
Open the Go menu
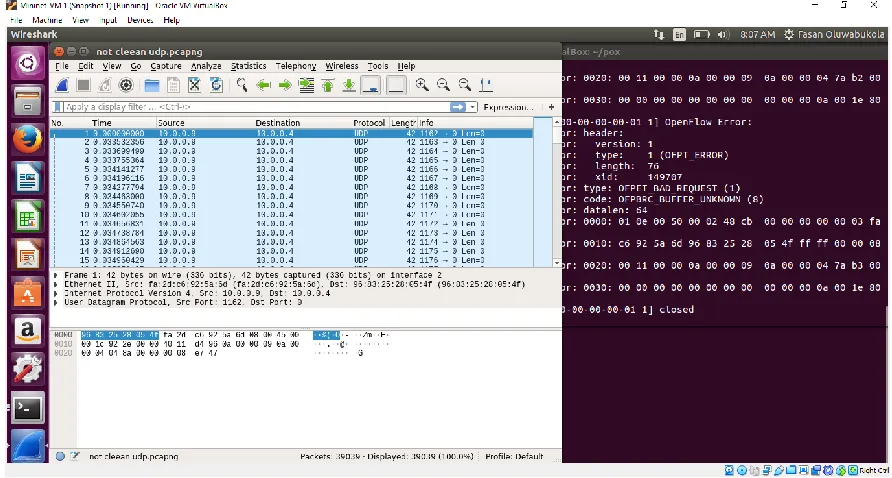tap(135, 66)
